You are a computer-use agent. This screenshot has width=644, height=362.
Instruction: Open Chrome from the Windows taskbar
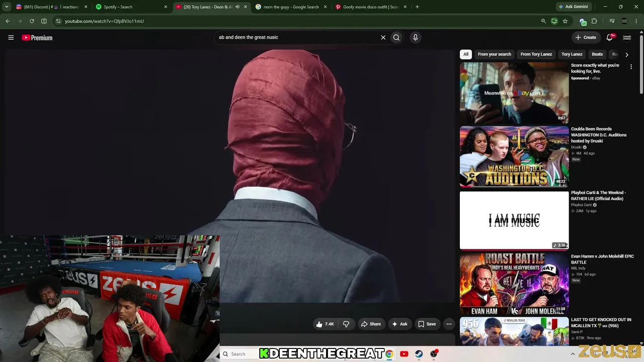(389, 354)
